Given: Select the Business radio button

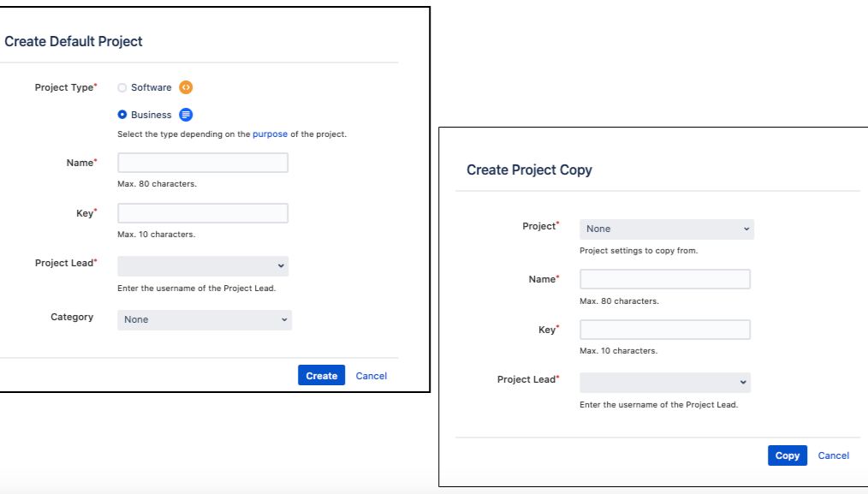Looking at the screenshot, I should pos(122,115).
